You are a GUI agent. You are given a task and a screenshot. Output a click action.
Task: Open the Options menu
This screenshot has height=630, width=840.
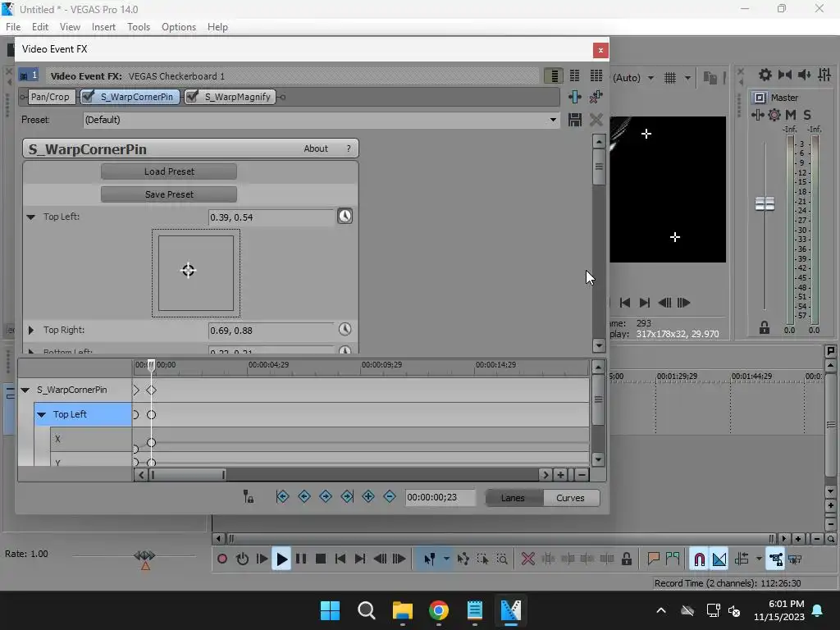[x=178, y=27]
